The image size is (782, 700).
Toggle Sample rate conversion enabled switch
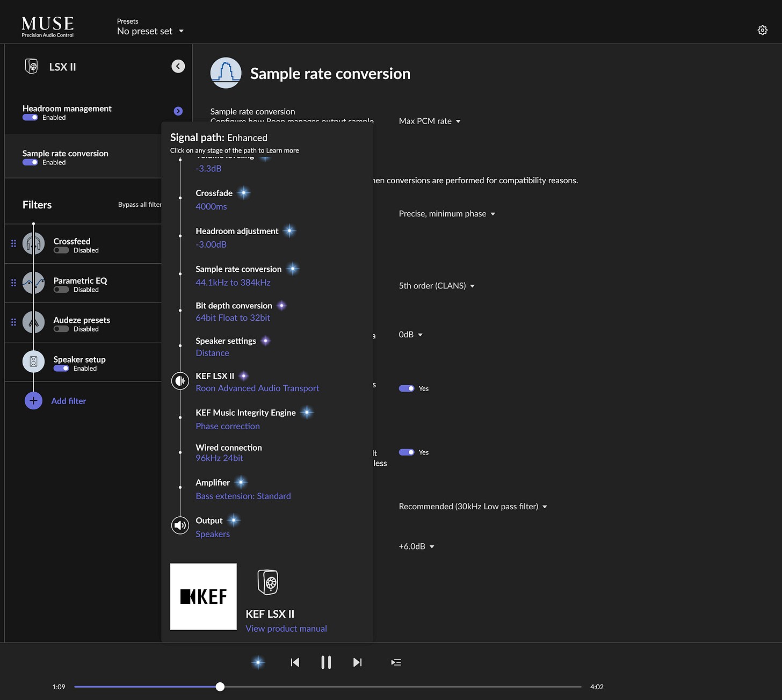click(x=30, y=162)
